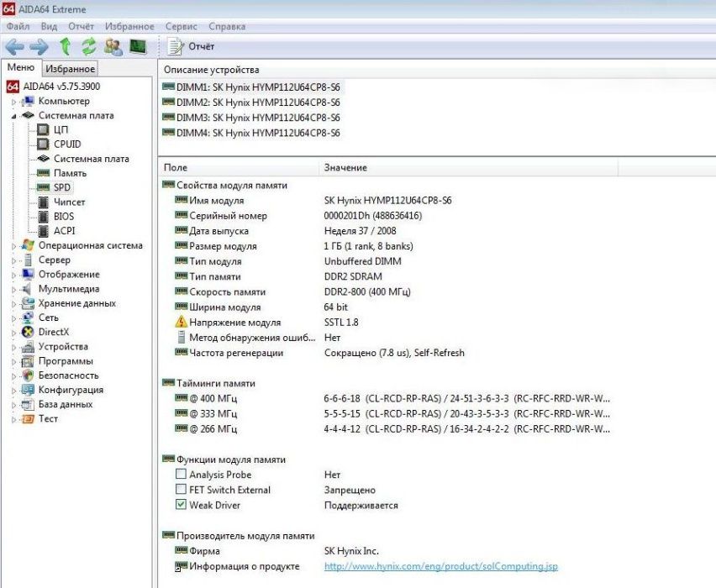Expand the Операционная система node
716x588 pixels.
(13, 246)
